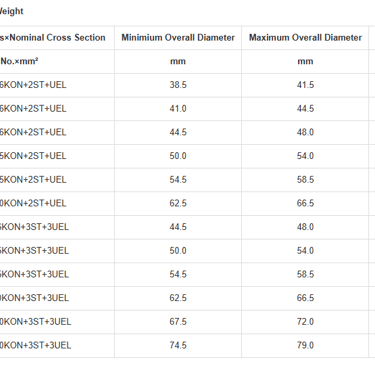Screen dimensions: 375x366
Task: Click maximum diameter value 44.5
Action: 305,109
